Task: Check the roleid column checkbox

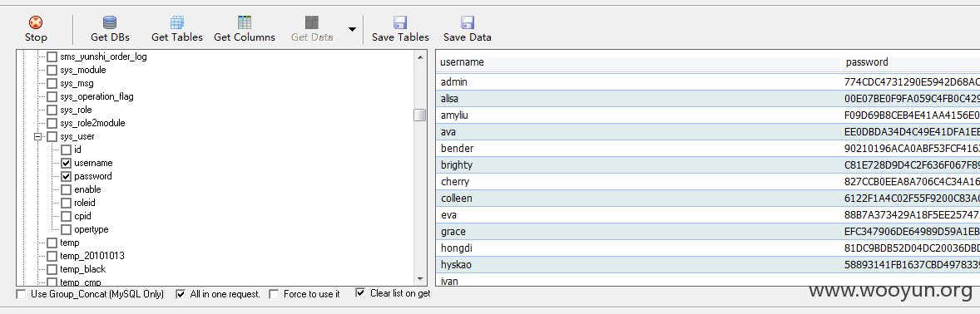Action: click(66, 203)
